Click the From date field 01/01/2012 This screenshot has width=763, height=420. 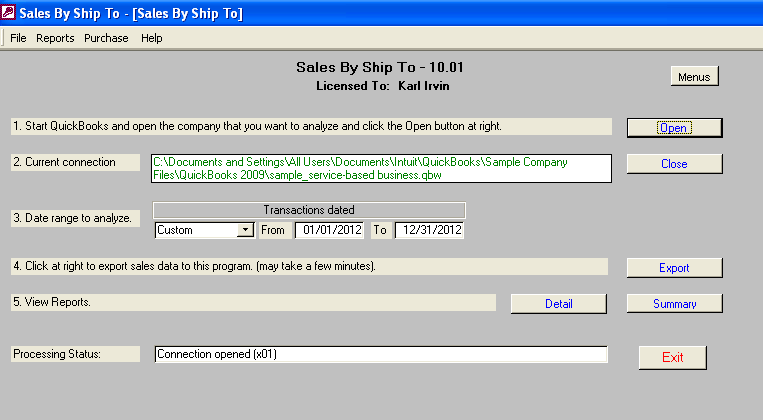point(329,230)
